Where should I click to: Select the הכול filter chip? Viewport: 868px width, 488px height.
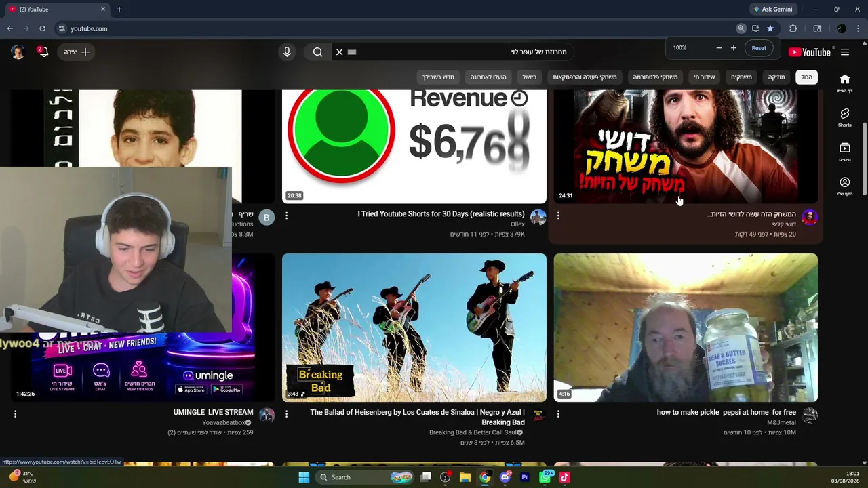coord(806,77)
